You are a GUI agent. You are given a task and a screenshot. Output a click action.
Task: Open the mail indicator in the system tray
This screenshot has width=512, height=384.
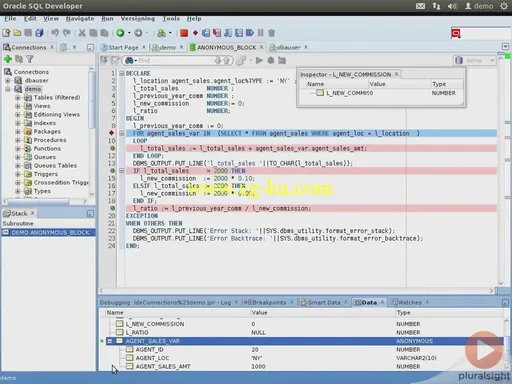coord(420,6)
